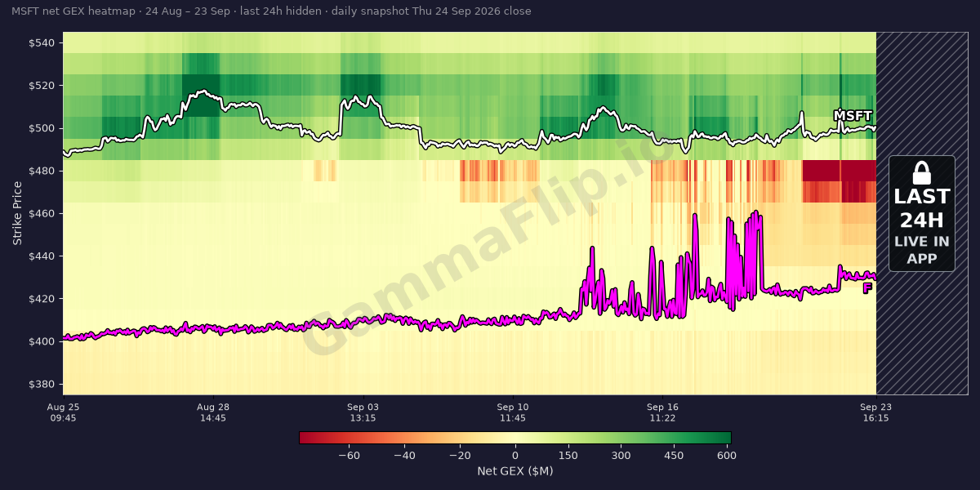This screenshot has width=980, height=490.
Task: Click the LIVE IN APP label
Action: pyautogui.click(x=921, y=250)
